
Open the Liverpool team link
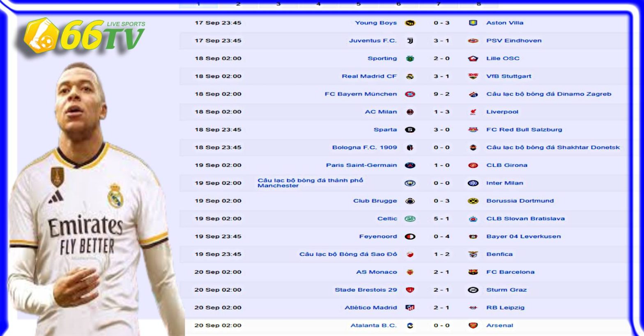pos(502,112)
